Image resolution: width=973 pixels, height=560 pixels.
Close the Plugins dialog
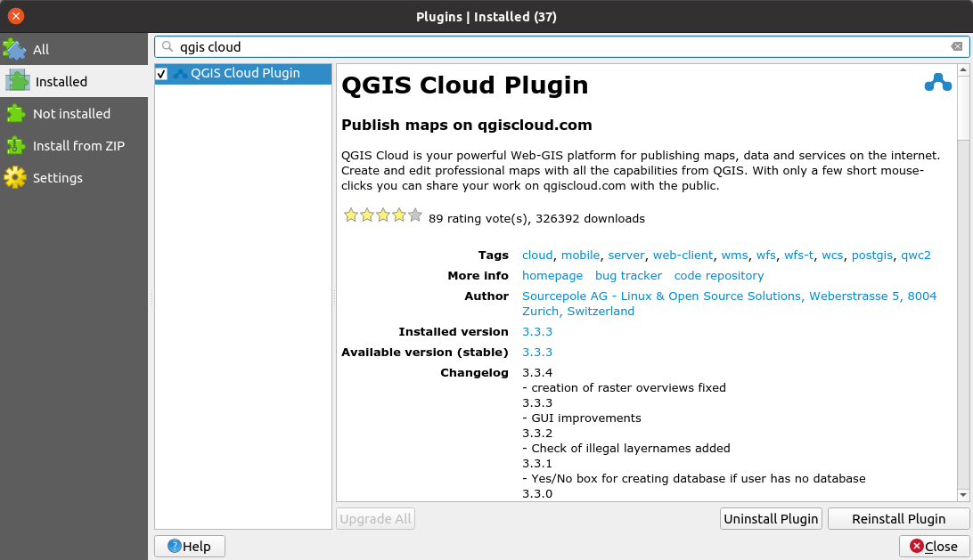coord(934,547)
